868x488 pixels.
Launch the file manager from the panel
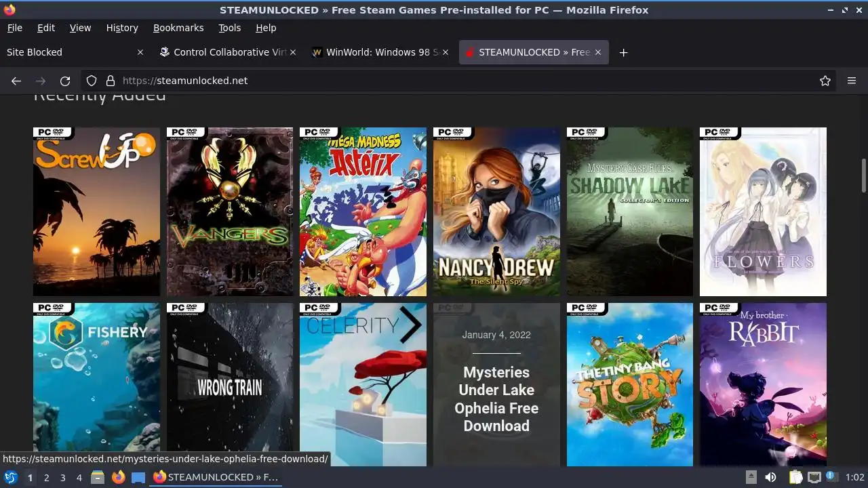98,477
